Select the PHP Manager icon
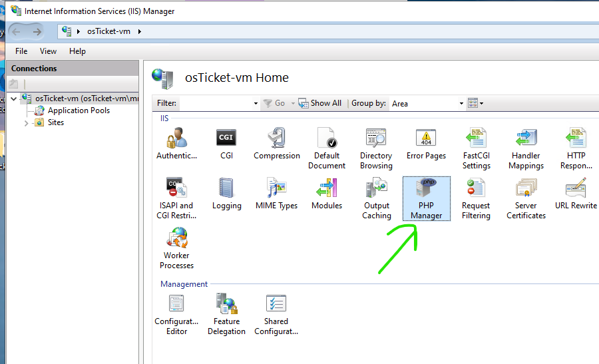599x364 pixels. point(427,198)
